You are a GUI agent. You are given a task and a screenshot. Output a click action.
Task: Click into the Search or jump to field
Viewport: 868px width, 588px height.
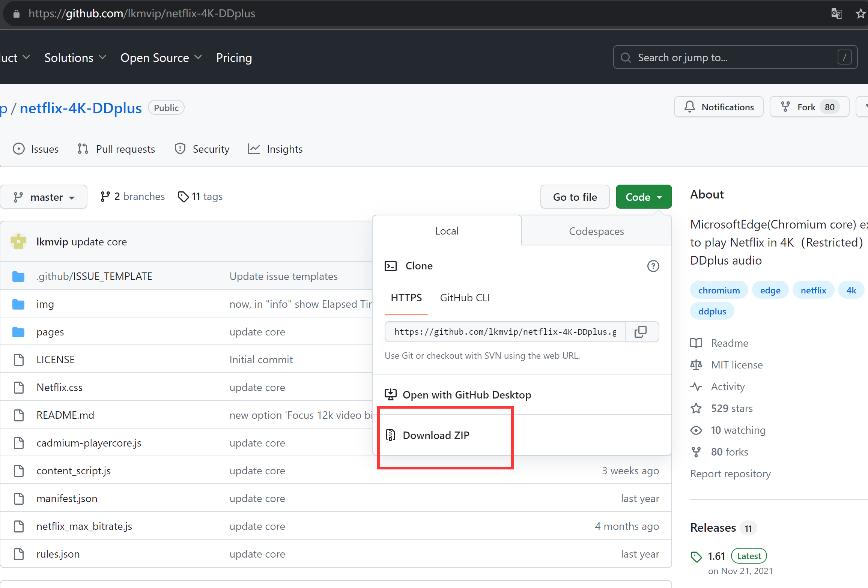pos(735,57)
